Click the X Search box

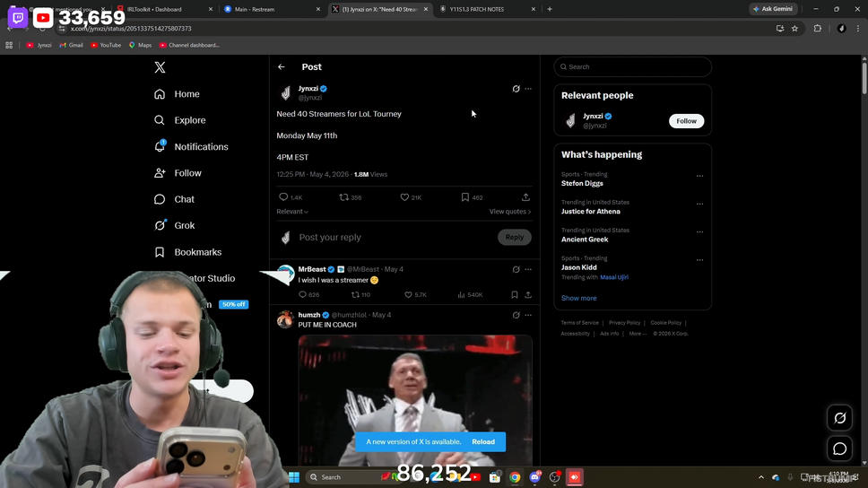point(632,67)
